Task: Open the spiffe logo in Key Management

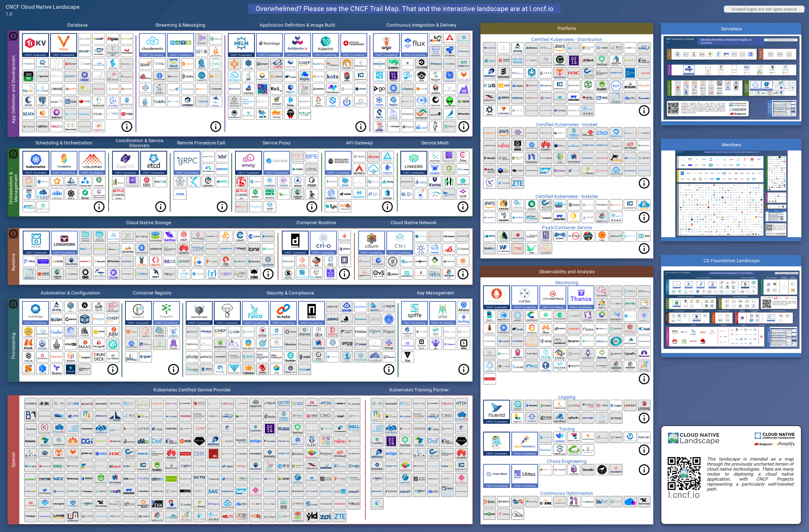Action: click(415, 313)
